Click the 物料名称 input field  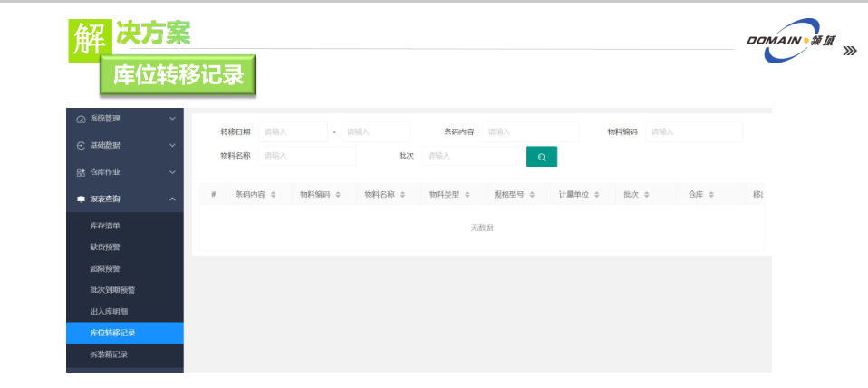307,156
